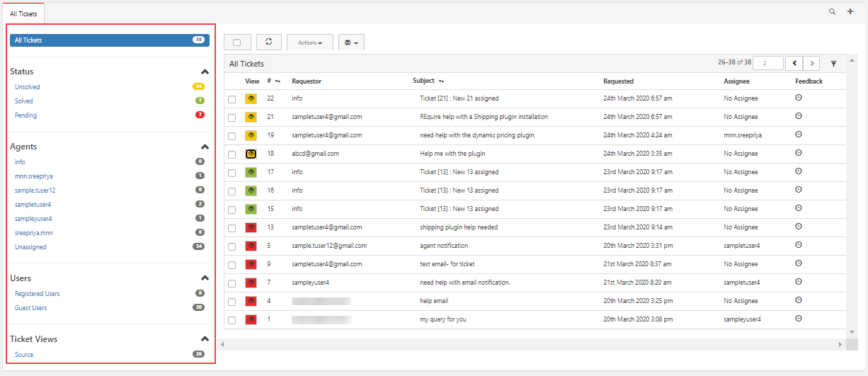Open view eye icon for ticket 19
Viewport: 868px width, 376px height.
coord(251,135)
